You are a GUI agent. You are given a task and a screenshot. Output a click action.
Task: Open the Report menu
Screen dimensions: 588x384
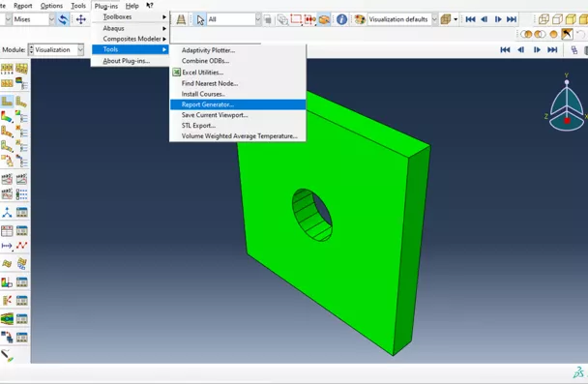[23, 6]
